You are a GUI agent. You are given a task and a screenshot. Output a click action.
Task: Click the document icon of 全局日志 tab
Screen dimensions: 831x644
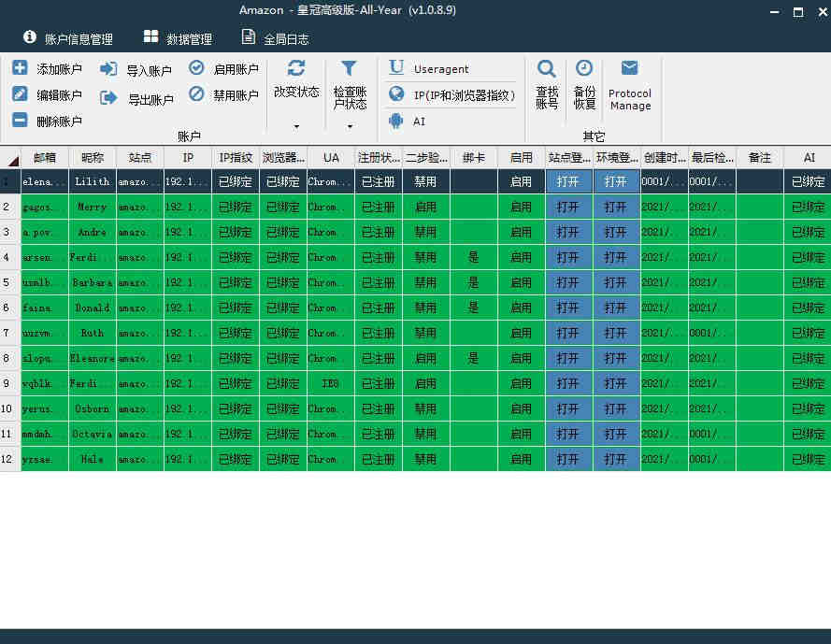coord(248,36)
